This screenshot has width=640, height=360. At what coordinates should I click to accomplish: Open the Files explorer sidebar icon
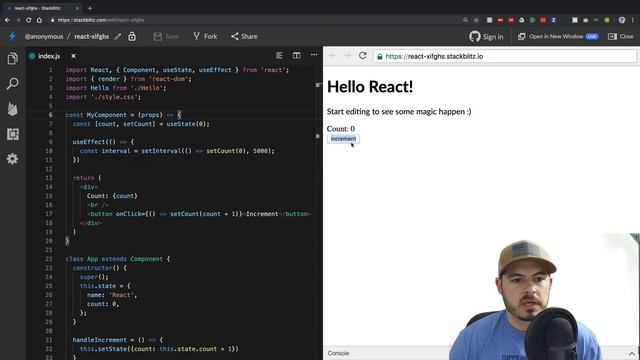point(12,59)
